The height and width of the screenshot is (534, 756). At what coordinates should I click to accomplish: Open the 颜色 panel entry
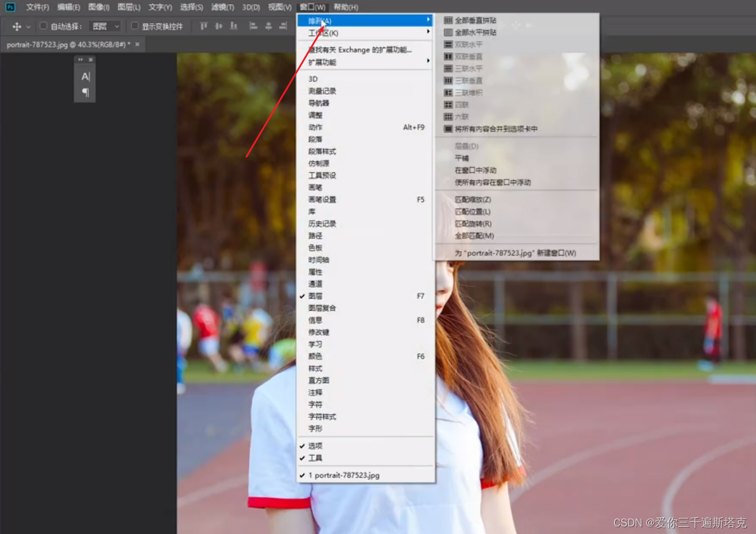pos(365,356)
